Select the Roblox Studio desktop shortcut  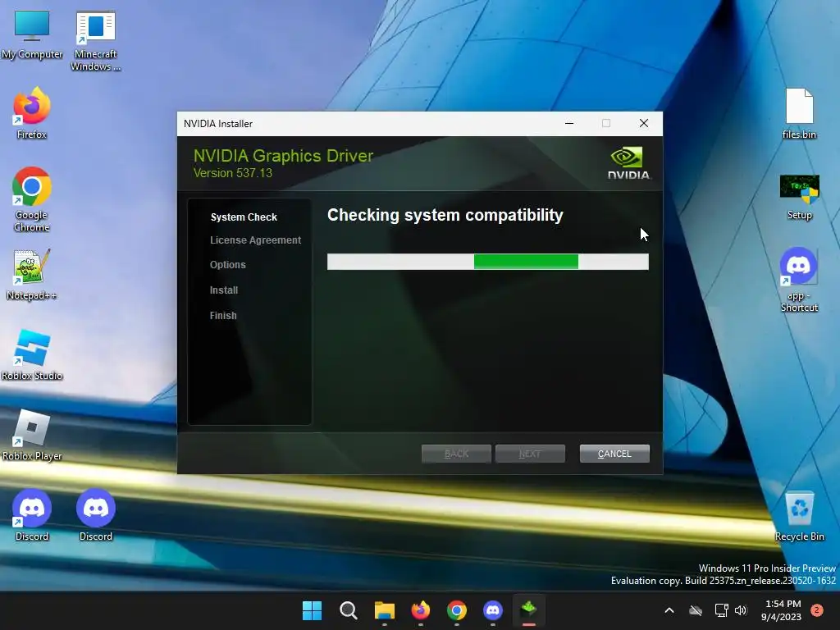pos(32,354)
